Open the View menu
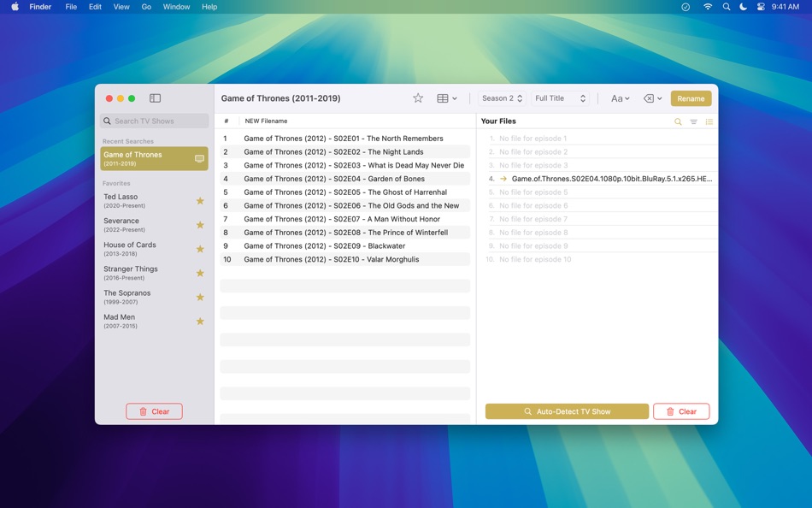812x508 pixels. click(121, 7)
